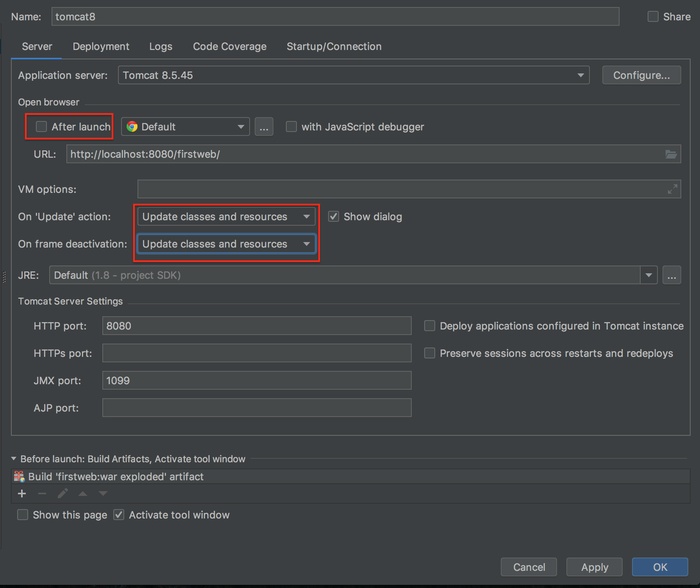Viewport: 700px width, 588px height.
Task: Enable Preserve sessions across restarts and redeploys
Action: [x=430, y=353]
